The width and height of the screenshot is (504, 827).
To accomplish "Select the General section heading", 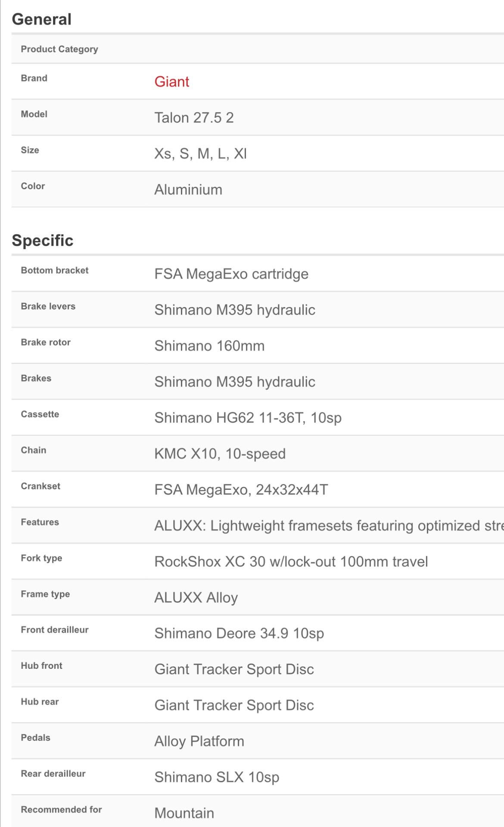I will (41, 19).
